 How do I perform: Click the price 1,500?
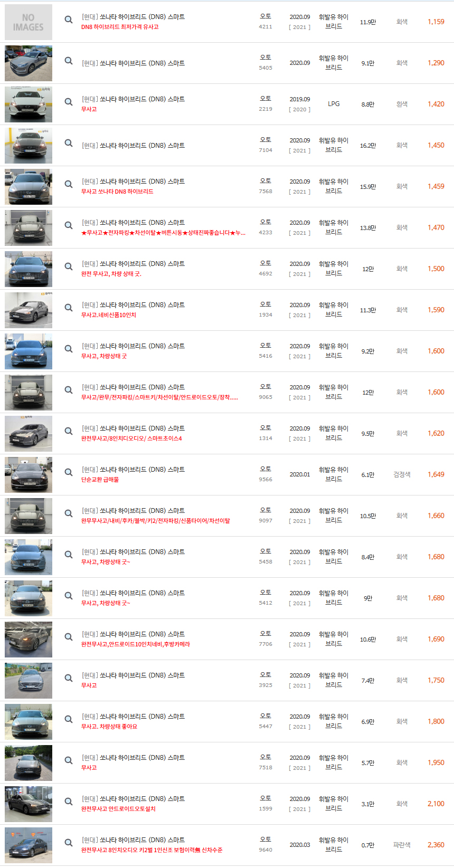436,269
